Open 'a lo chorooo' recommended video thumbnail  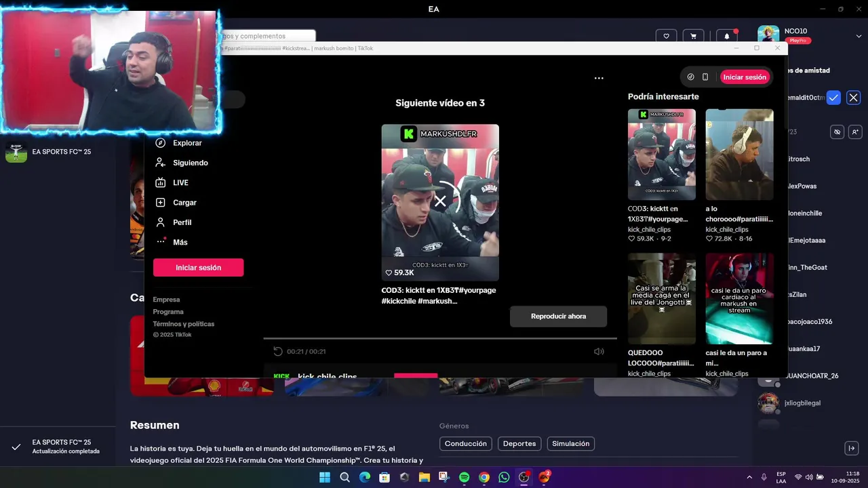(x=739, y=155)
